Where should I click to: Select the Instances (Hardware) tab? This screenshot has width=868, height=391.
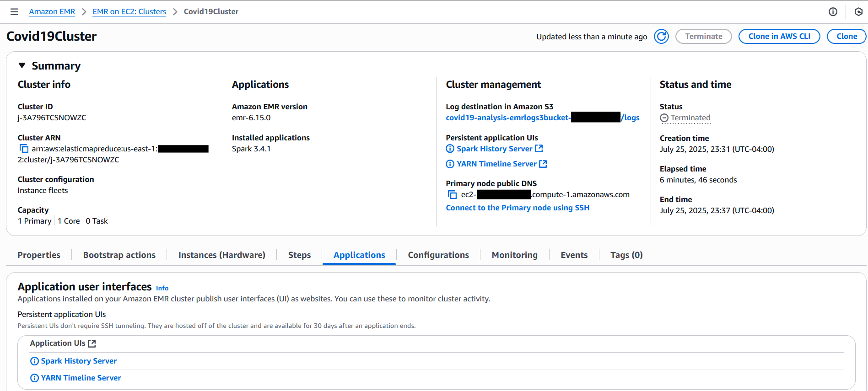221,255
